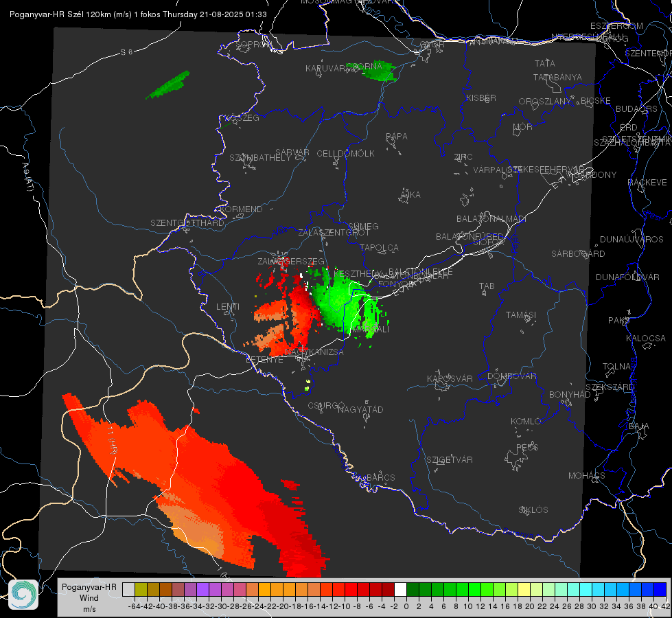The image size is (672, 618).
Task: Click the CELLDÖMÖLK town label
Action: point(346,154)
